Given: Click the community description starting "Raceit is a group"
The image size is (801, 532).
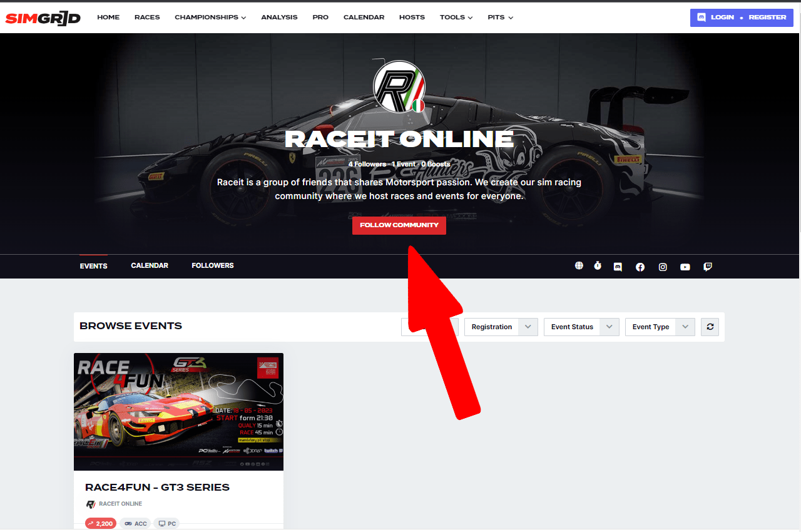Looking at the screenshot, I should pyautogui.click(x=399, y=189).
